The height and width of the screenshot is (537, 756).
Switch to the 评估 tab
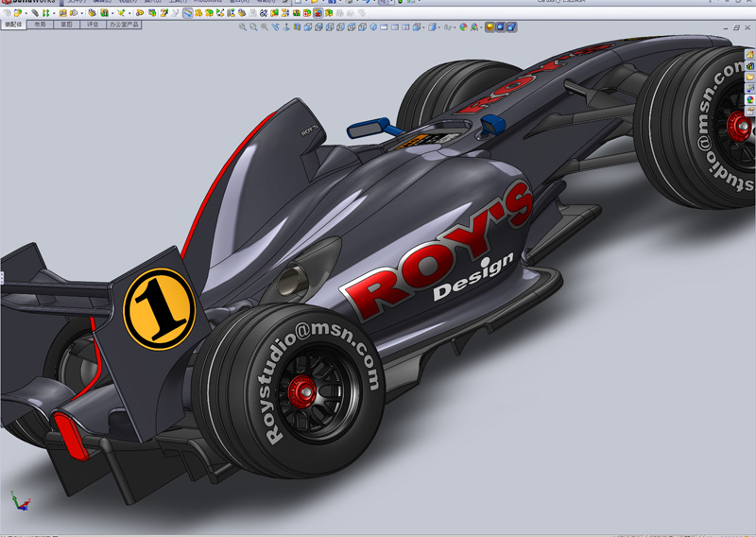[x=92, y=25]
